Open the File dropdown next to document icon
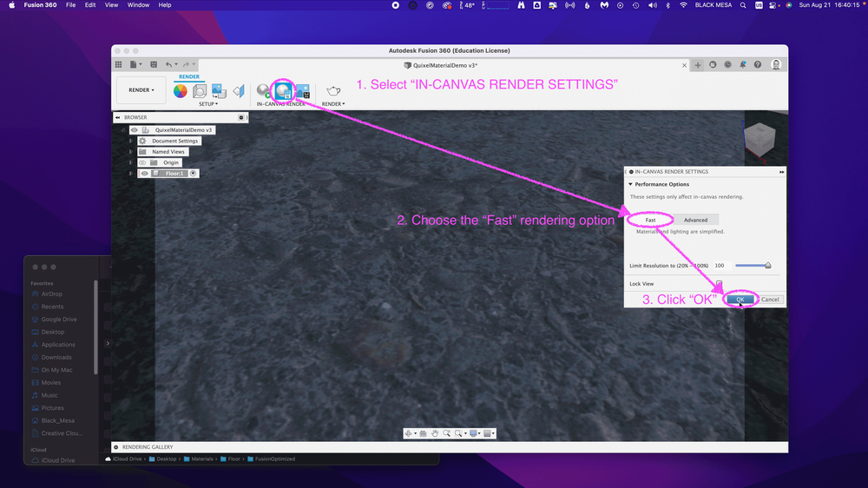Image resolution: width=868 pixels, height=488 pixels. point(135,65)
